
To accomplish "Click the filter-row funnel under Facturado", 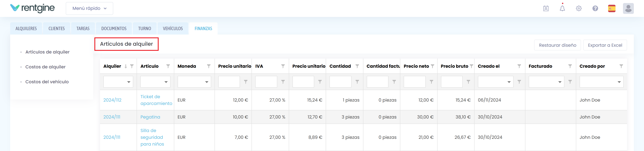I will (x=570, y=82).
